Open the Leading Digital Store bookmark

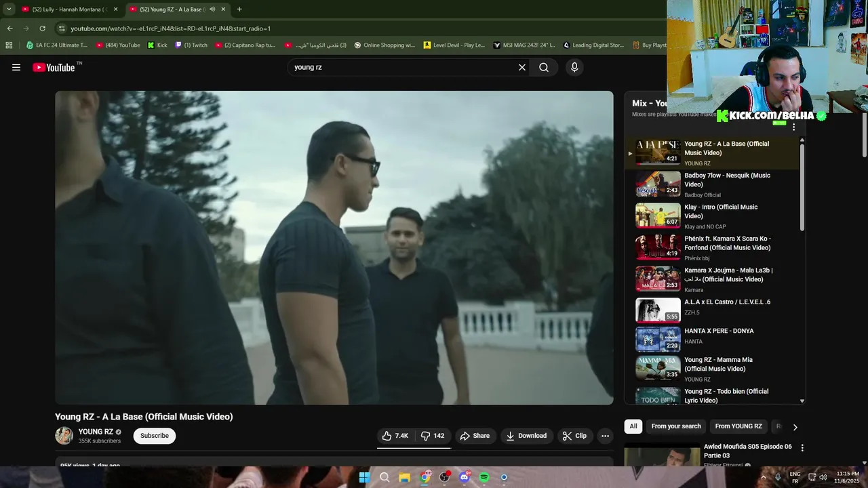click(593, 45)
